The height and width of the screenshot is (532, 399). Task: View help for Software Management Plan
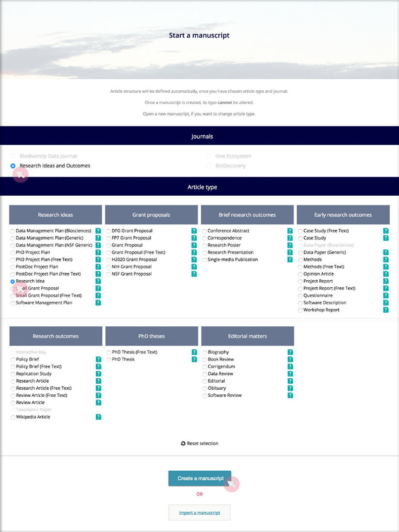click(98, 303)
